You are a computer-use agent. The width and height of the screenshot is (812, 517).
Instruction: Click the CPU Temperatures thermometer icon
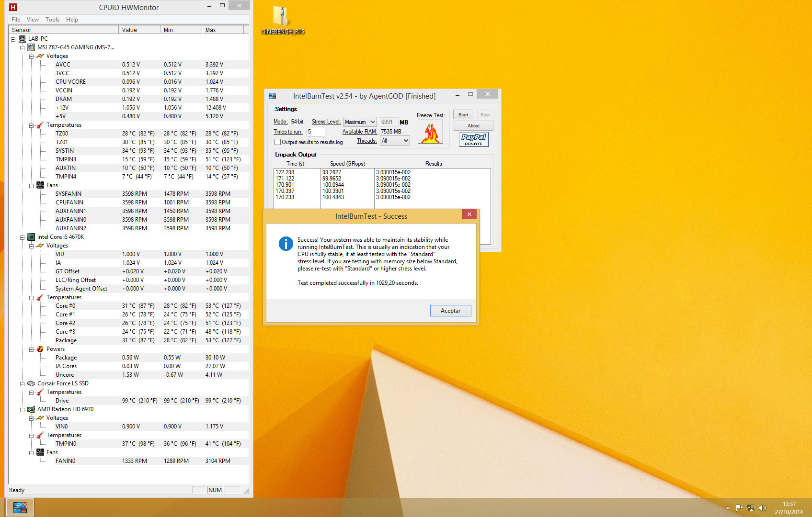click(40, 297)
